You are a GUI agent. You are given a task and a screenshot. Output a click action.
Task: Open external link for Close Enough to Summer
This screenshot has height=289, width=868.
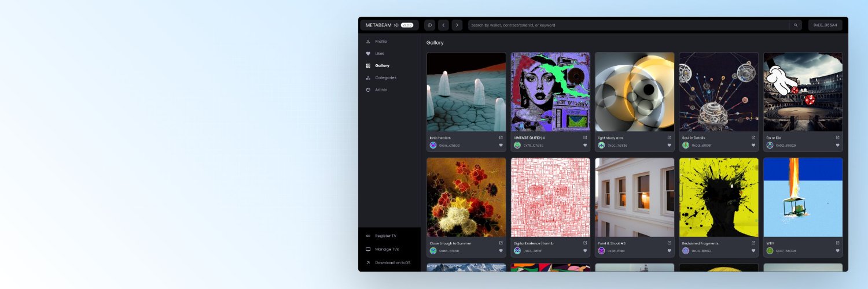[x=501, y=243]
